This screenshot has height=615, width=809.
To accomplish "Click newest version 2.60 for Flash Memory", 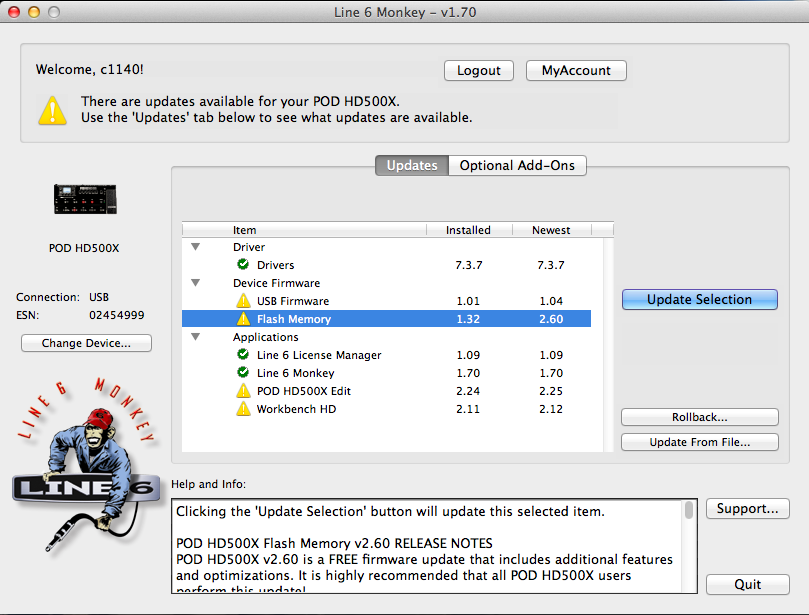I will point(551,319).
